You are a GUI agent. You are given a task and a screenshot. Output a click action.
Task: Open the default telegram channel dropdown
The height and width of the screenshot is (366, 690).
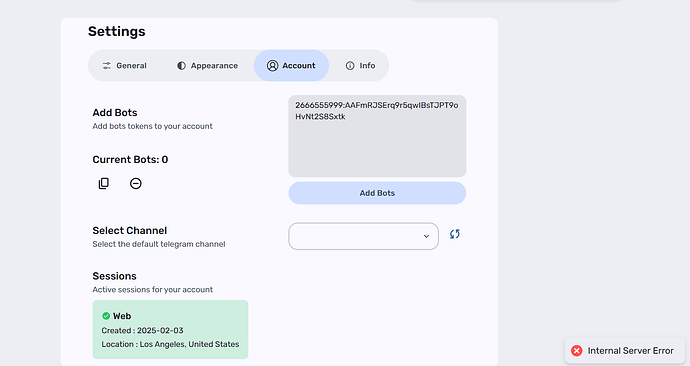[363, 236]
